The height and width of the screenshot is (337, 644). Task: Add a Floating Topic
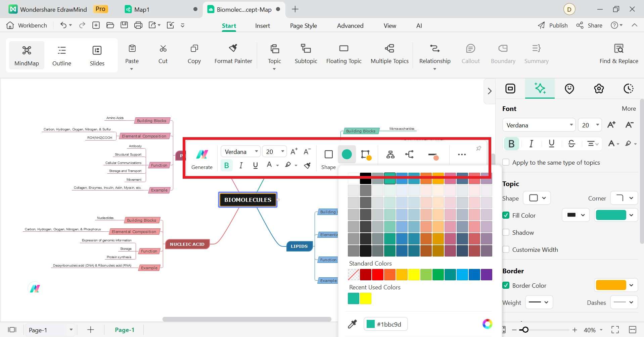pos(344,54)
